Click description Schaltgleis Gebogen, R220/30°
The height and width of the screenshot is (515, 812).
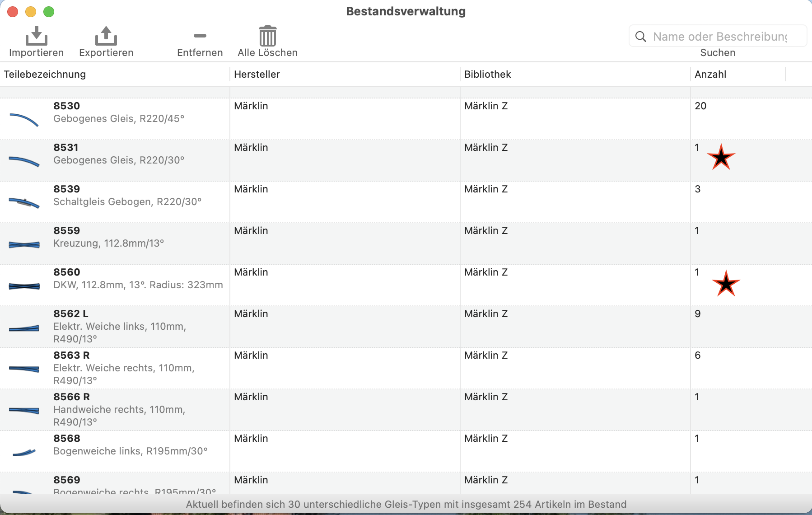coord(127,202)
